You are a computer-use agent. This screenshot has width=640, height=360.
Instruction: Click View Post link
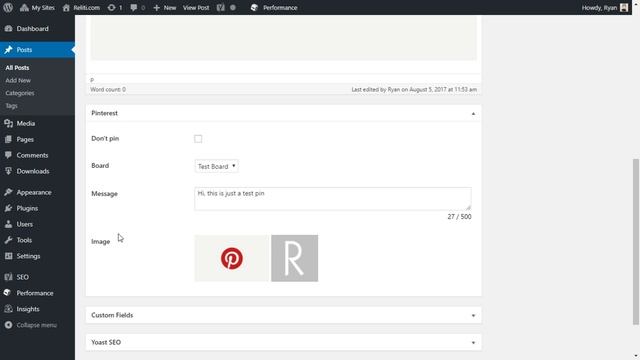pyautogui.click(x=196, y=7)
